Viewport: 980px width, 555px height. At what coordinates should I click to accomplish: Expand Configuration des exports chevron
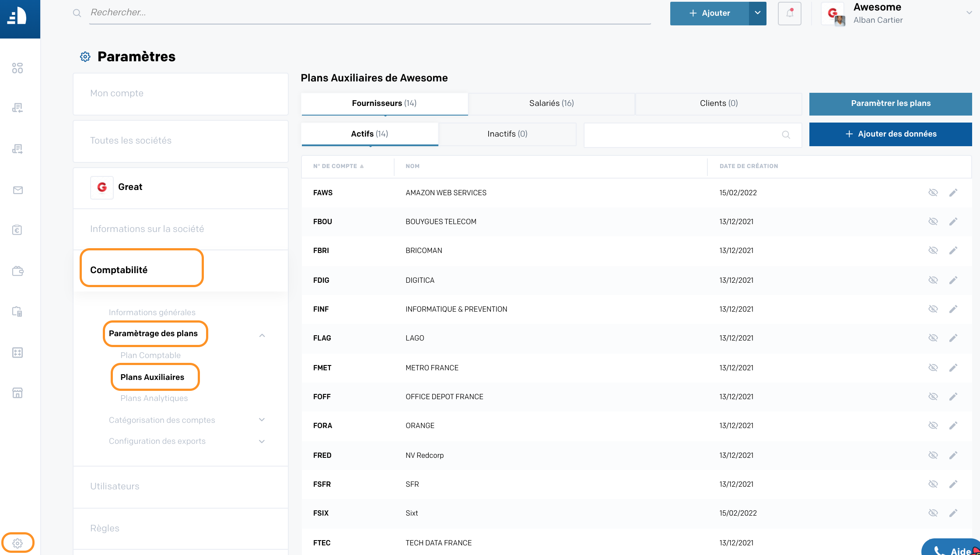tap(262, 441)
